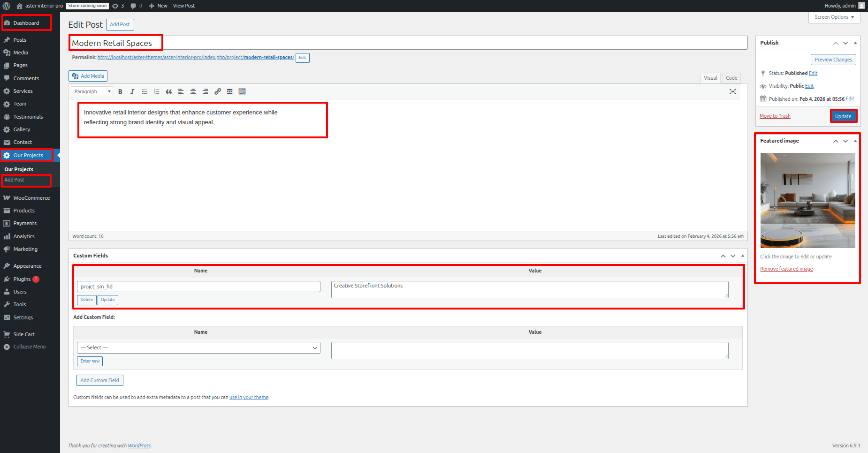
Task: Insert the Read More tag
Action: [230, 92]
